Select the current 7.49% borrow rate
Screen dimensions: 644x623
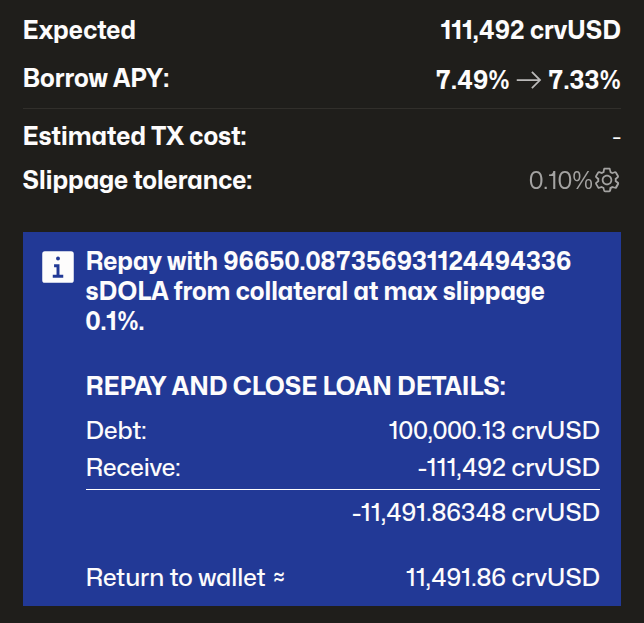pyautogui.click(x=472, y=81)
